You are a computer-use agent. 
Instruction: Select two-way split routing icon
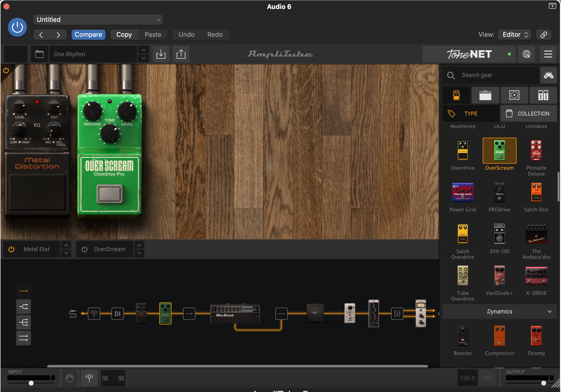(x=24, y=307)
